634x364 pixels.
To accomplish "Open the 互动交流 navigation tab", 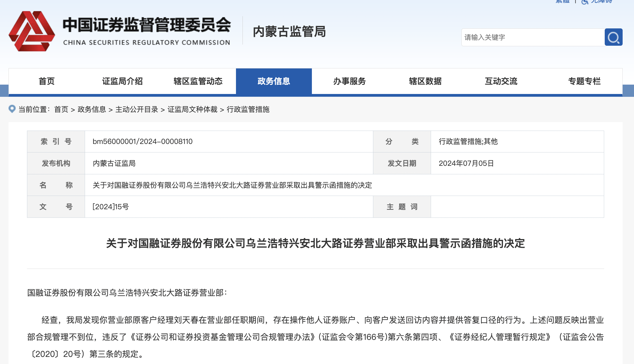I will tap(501, 81).
